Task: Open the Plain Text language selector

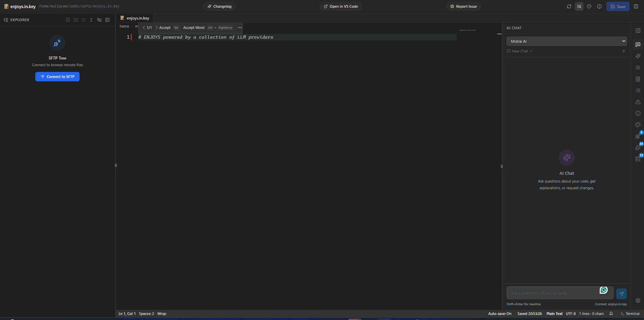Action: tap(554, 314)
